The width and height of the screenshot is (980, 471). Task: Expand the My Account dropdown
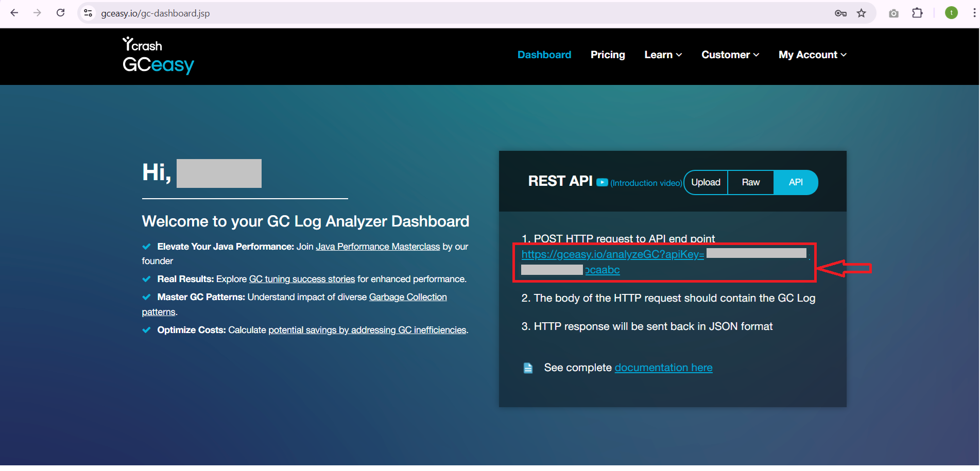tap(813, 55)
